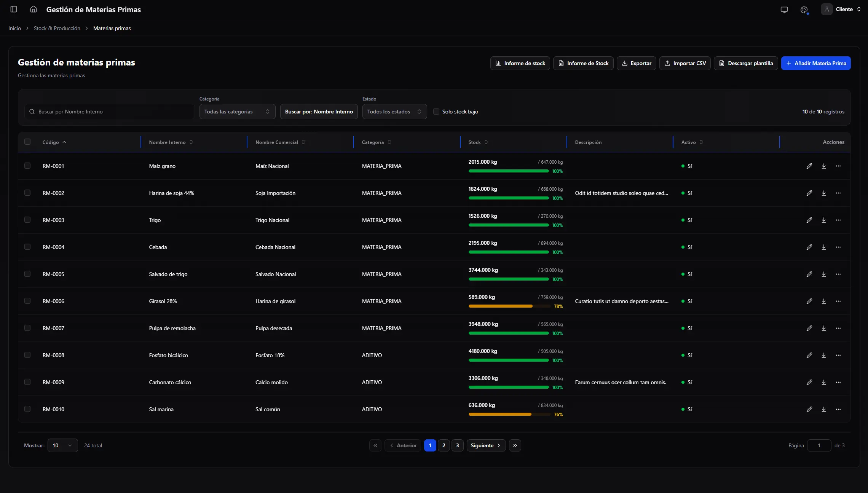Go to page 3
The height and width of the screenshot is (493, 868).
click(x=458, y=445)
